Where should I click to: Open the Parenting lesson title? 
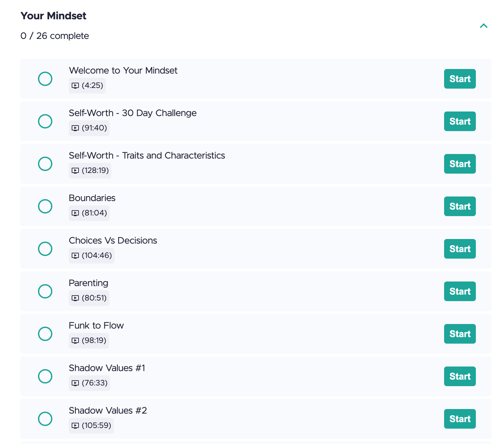tap(88, 283)
